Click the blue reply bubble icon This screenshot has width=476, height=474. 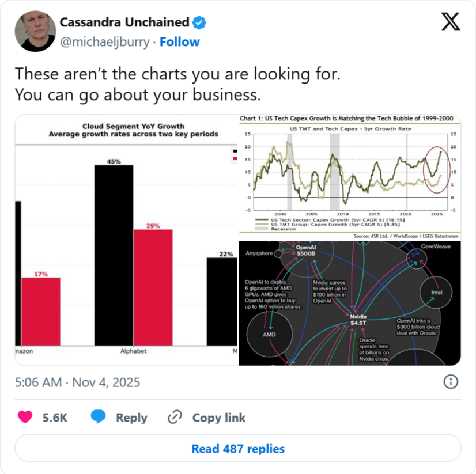(99, 416)
